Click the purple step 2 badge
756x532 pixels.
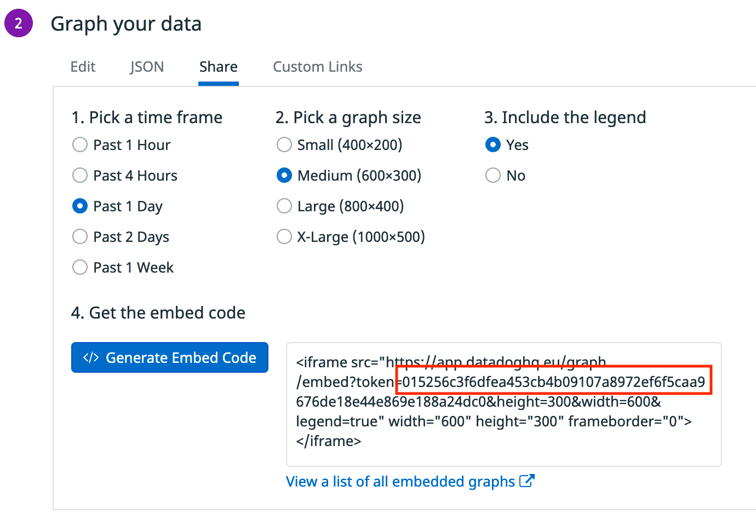coord(19,24)
